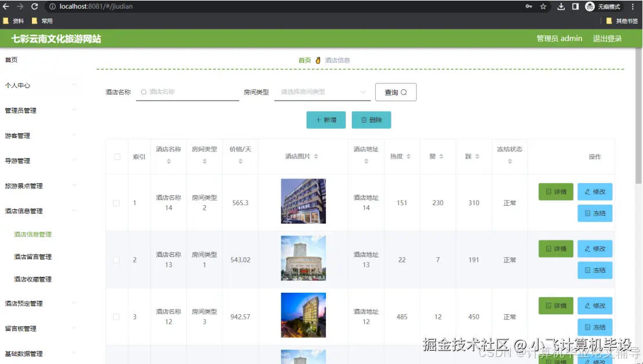643x364 pixels.
Task: Go back in browser history
Action: tap(6, 6)
